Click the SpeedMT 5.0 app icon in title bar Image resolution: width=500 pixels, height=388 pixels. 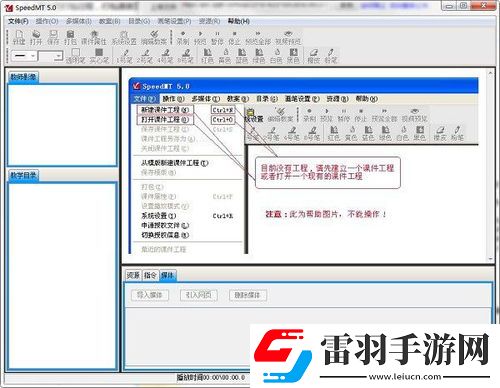(x=9, y=7)
